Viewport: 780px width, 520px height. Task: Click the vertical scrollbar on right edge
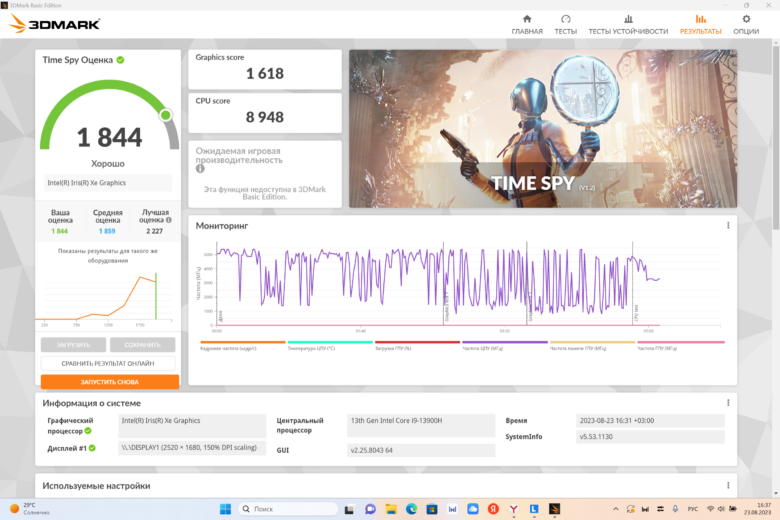coord(776,137)
